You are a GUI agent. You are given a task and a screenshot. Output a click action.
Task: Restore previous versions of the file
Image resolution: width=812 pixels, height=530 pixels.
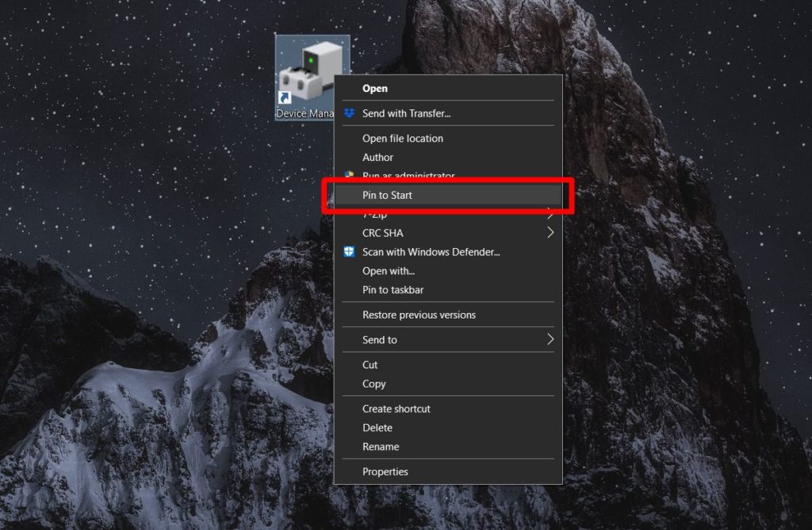click(x=419, y=315)
